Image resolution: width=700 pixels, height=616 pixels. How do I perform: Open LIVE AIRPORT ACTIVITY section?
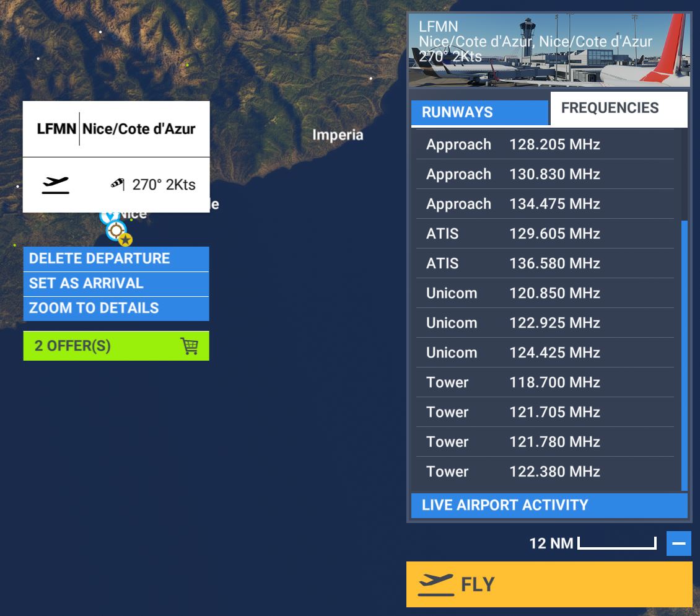click(549, 505)
